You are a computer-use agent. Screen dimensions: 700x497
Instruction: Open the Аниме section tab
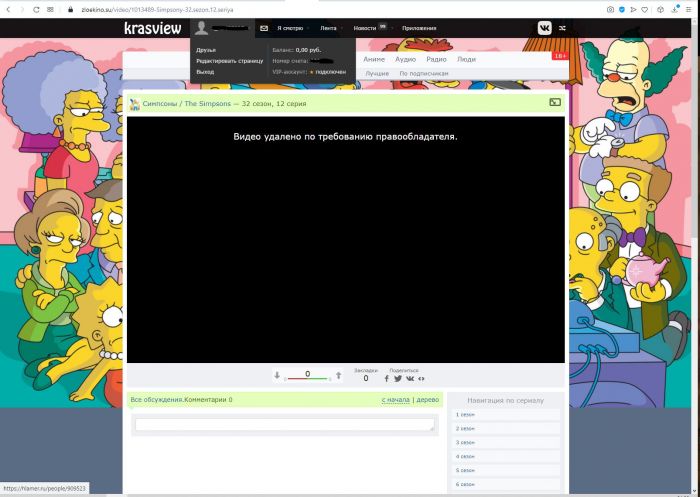pos(374,59)
